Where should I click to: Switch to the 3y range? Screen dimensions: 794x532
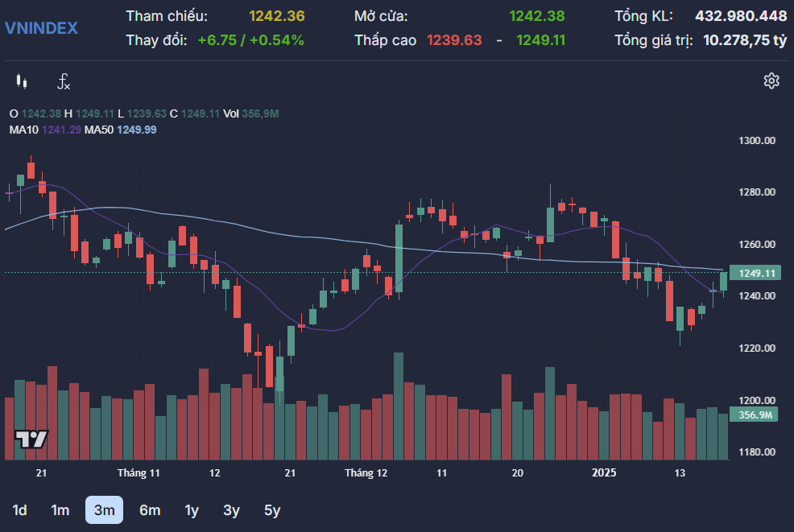click(x=231, y=510)
